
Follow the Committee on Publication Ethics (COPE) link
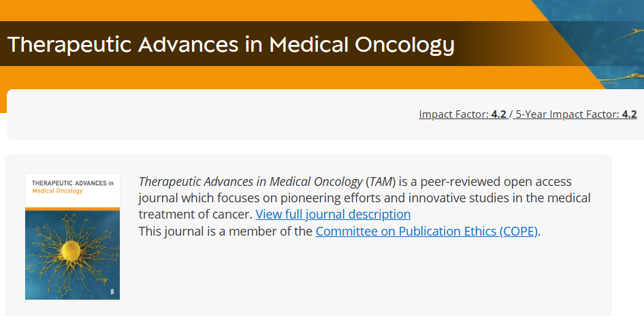427,231
